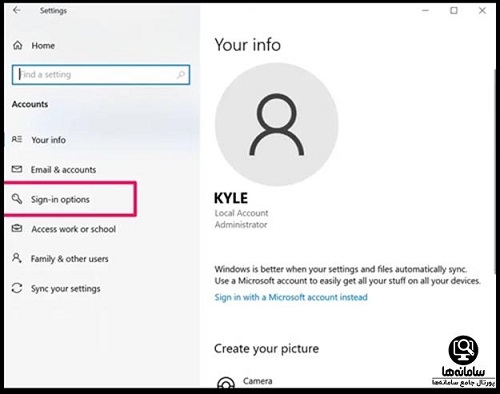Open Sync your settings
This screenshot has height=394, width=500.
(x=66, y=289)
